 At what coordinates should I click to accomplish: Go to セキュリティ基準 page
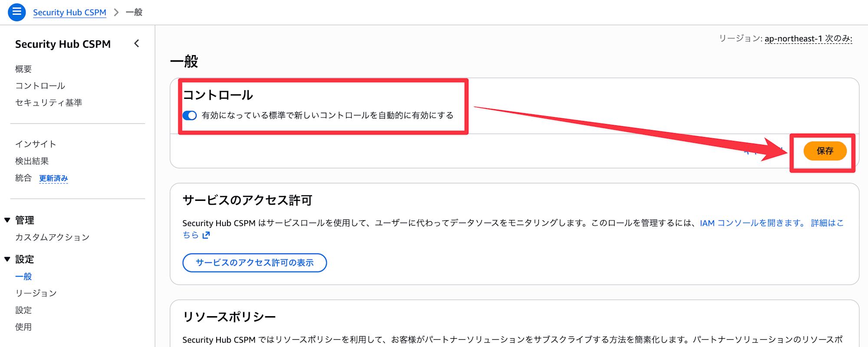[x=49, y=103]
